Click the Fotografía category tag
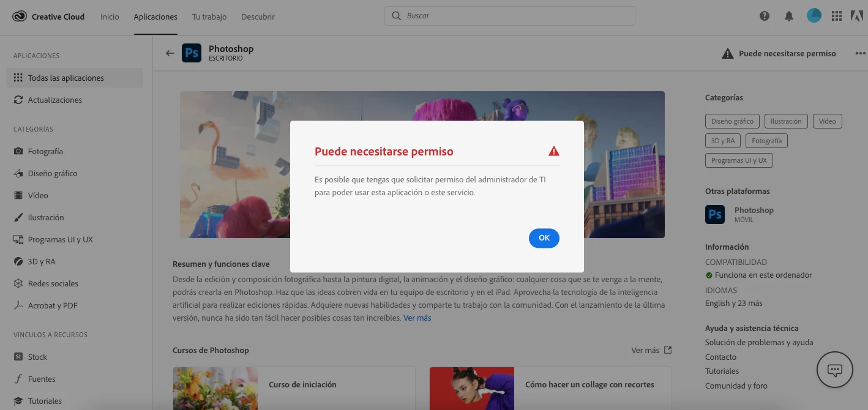This screenshot has height=410, width=868. (766, 141)
